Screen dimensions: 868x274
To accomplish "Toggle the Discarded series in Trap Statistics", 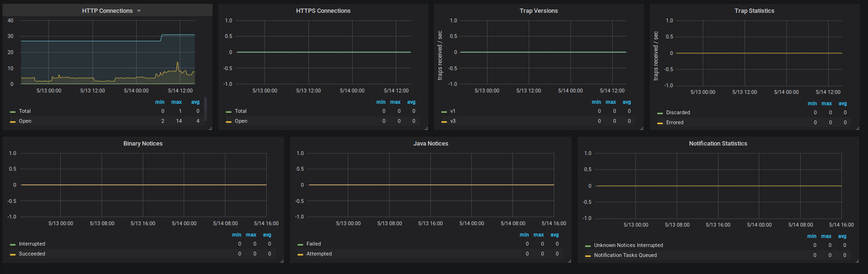I will pyautogui.click(x=678, y=113).
